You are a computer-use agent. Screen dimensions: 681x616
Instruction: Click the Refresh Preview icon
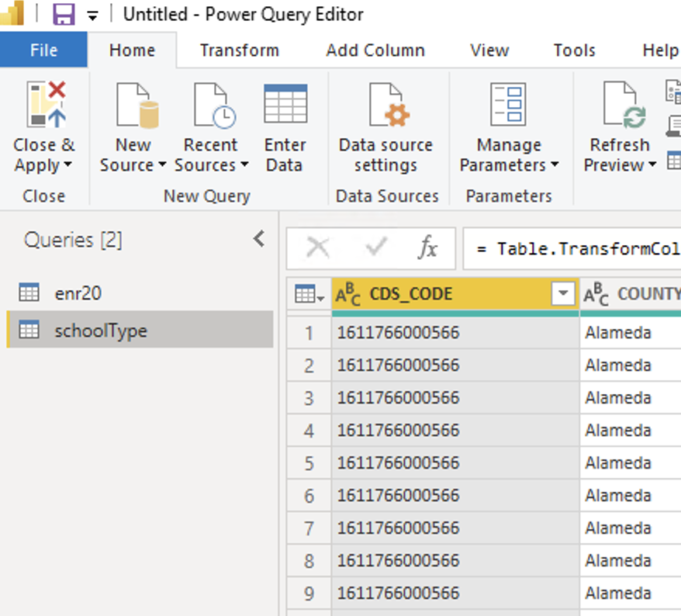point(624,105)
